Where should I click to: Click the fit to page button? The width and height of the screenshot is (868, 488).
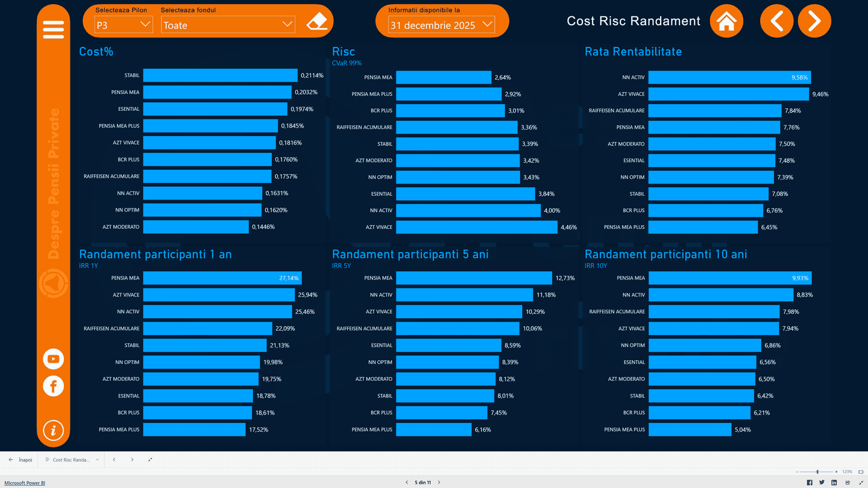pyautogui.click(x=860, y=472)
